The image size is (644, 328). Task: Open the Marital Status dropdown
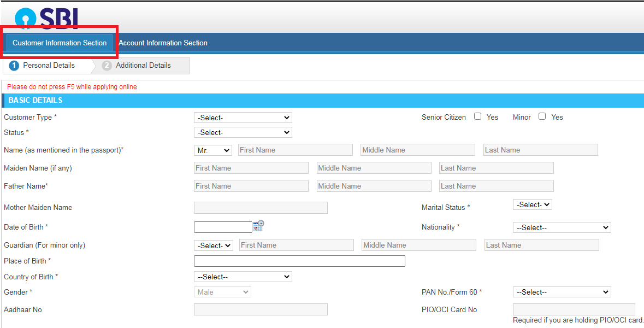pyautogui.click(x=532, y=204)
